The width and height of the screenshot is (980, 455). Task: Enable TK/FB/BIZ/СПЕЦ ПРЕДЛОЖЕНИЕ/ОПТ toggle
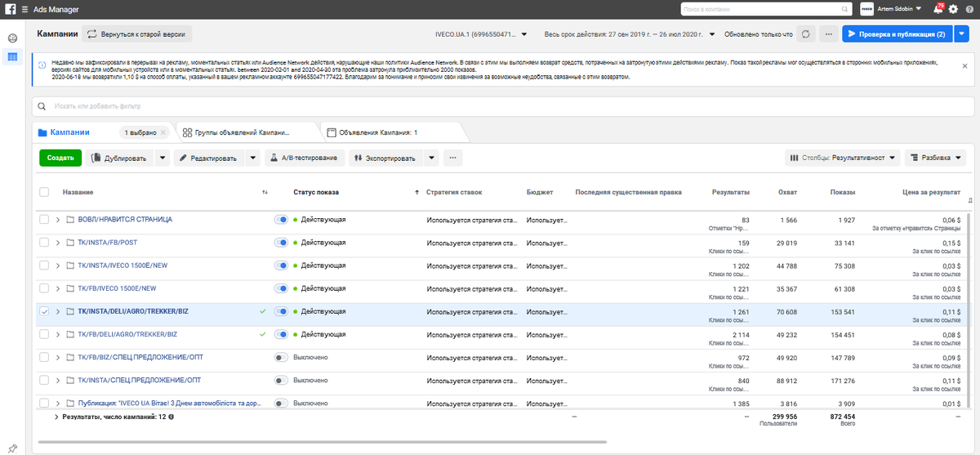(282, 357)
